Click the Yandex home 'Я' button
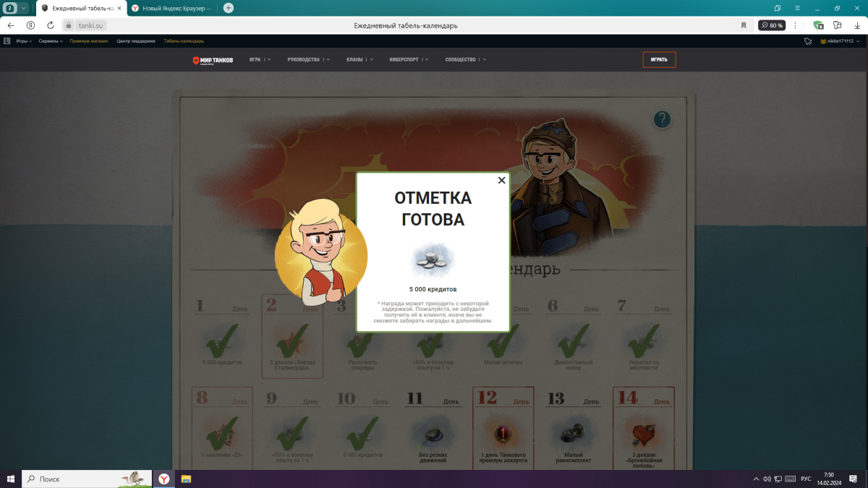The image size is (868, 488). 30,25
